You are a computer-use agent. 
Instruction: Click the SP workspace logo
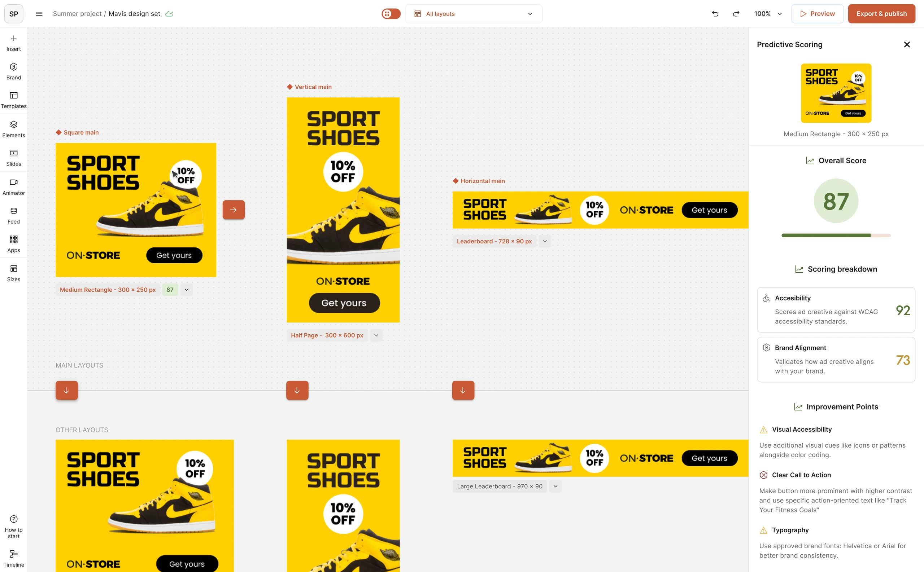pyautogui.click(x=14, y=14)
